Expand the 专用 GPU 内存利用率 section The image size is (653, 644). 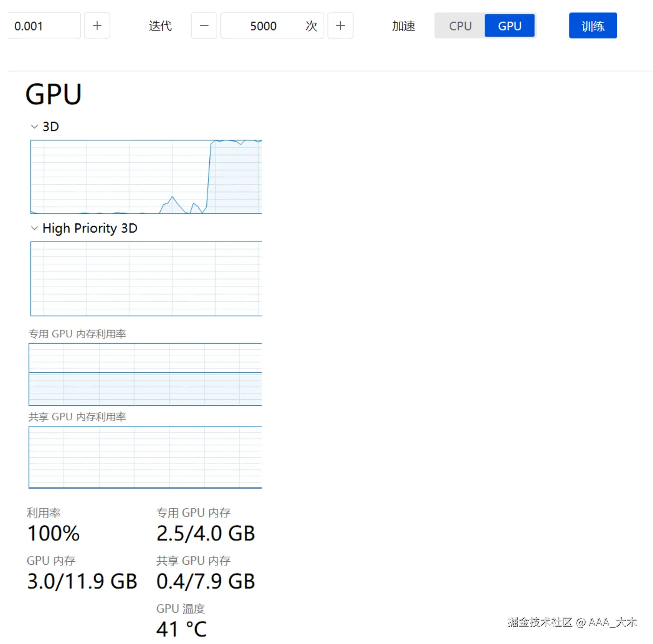coord(77,334)
